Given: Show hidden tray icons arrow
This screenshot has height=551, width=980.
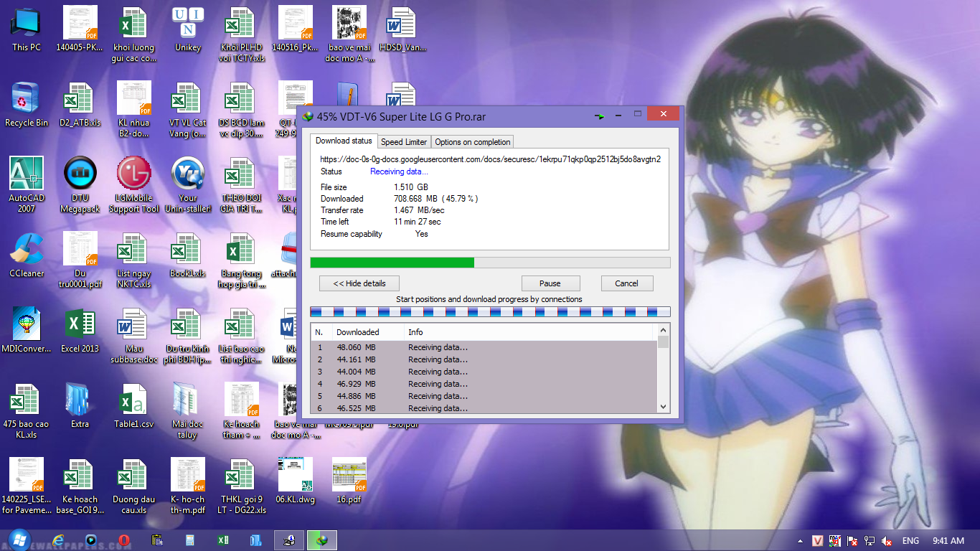Looking at the screenshot, I should (x=801, y=541).
